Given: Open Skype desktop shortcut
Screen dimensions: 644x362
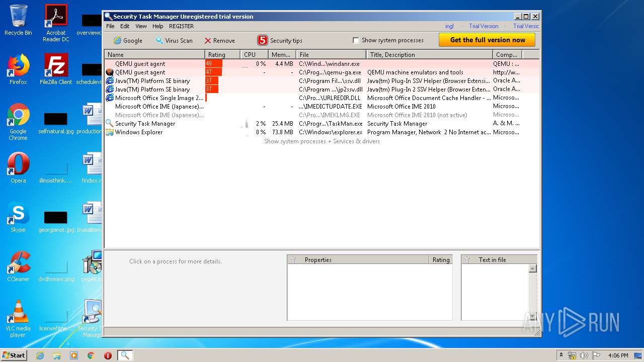Looking at the screenshot, I should [x=18, y=217].
